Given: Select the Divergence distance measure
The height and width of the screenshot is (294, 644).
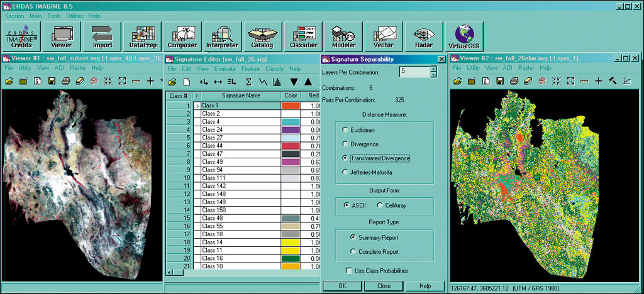Looking at the screenshot, I should (345, 144).
